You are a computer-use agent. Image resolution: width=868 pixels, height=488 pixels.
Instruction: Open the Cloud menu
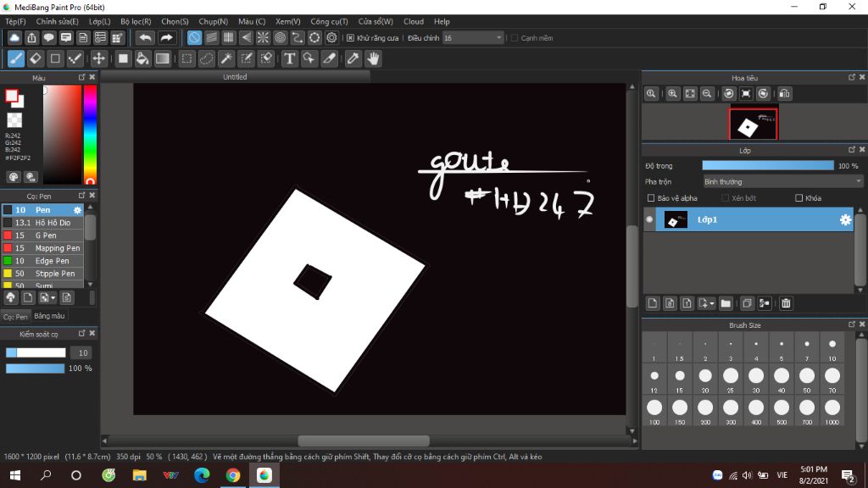pos(414,21)
